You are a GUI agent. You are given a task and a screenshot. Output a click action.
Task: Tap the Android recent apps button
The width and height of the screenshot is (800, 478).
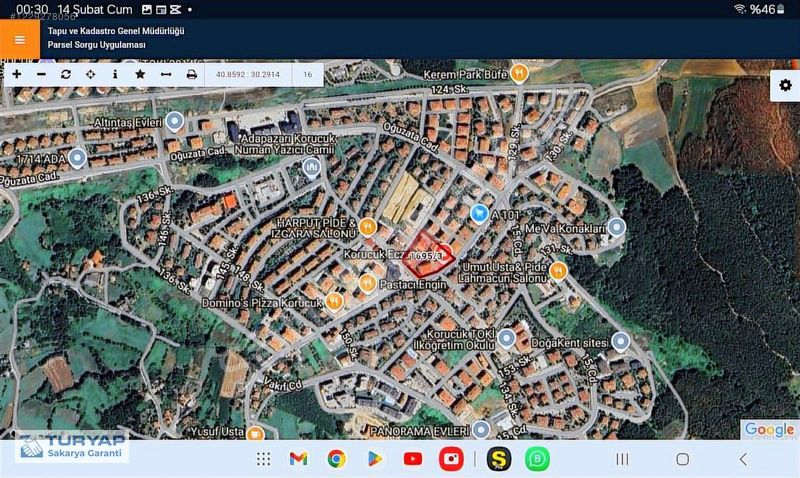622,459
